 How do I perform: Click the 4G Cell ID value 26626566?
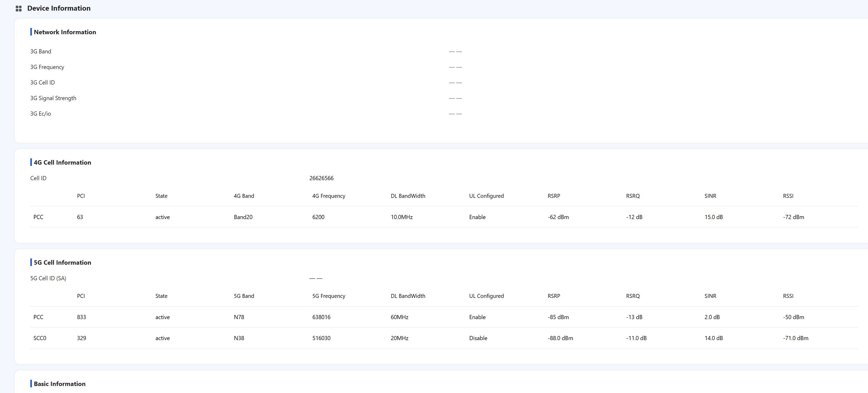321,178
